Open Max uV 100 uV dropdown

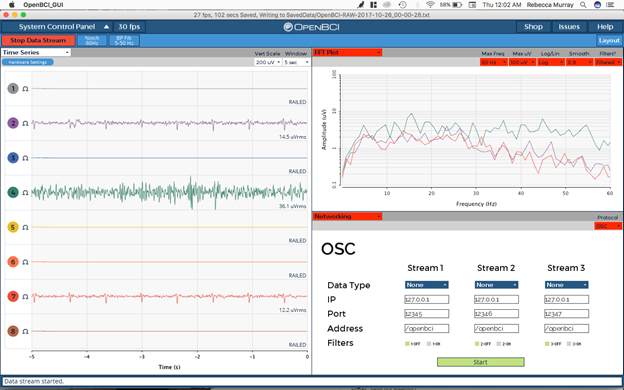point(522,62)
